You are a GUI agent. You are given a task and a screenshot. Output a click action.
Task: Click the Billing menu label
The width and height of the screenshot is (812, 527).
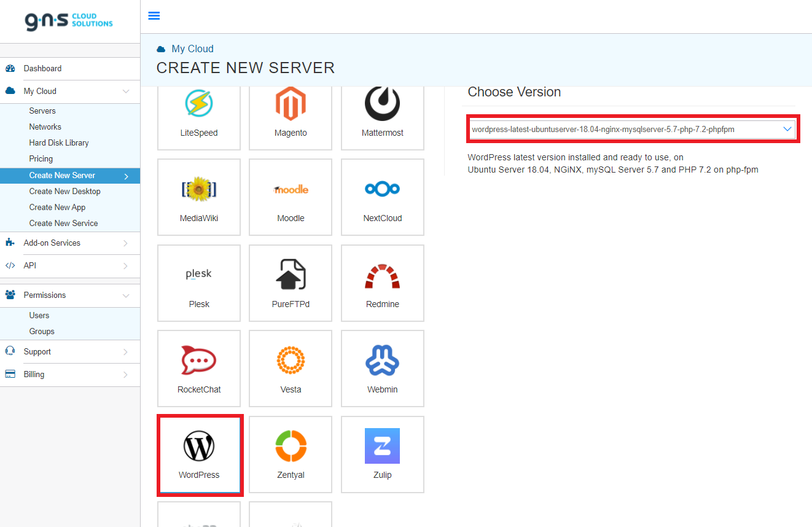click(34, 374)
